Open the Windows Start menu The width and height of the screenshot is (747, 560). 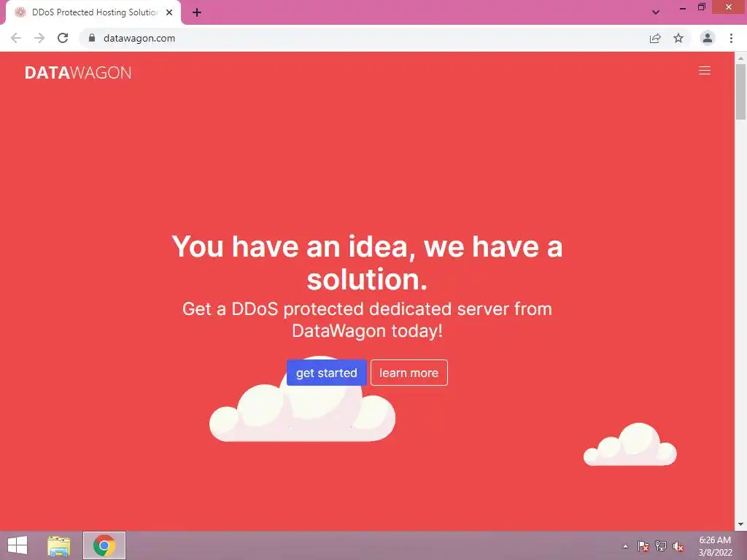[18, 545]
